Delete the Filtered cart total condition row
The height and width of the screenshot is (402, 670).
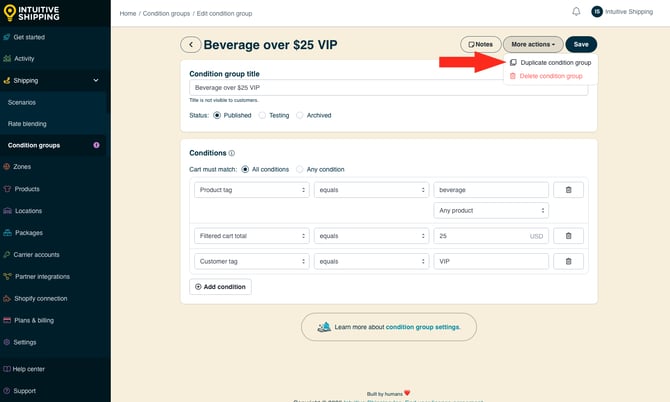[x=568, y=236]
